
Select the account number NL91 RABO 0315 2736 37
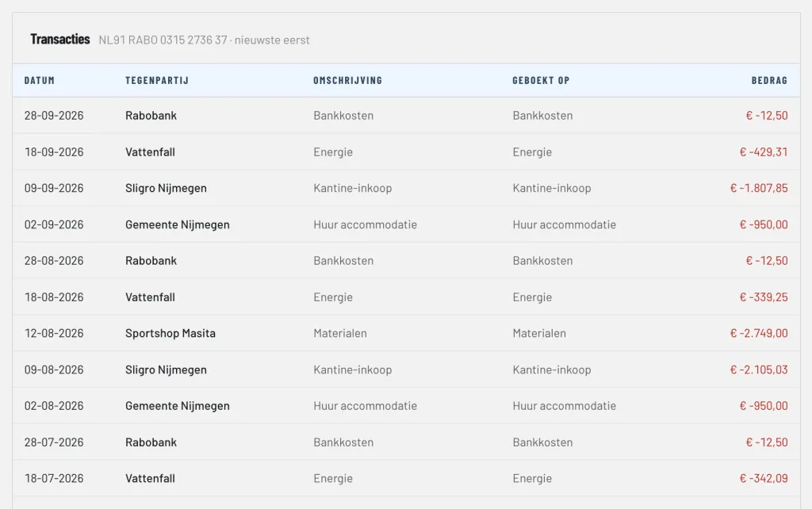[x=163, y=40]
